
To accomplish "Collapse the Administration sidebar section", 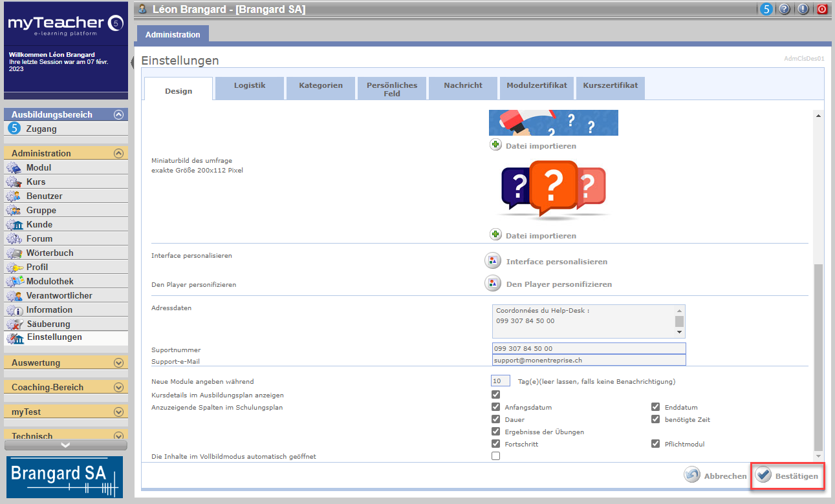I will coord(118,153).
